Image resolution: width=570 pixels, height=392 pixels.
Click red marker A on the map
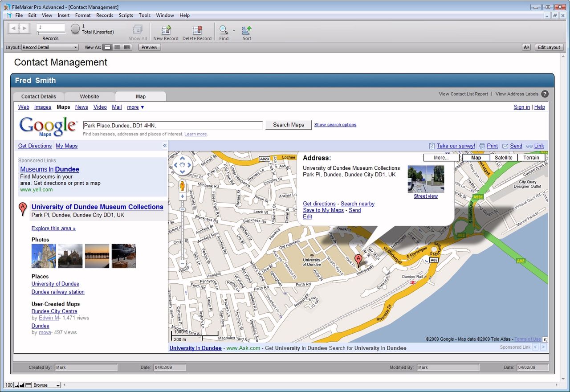(358, 260)
